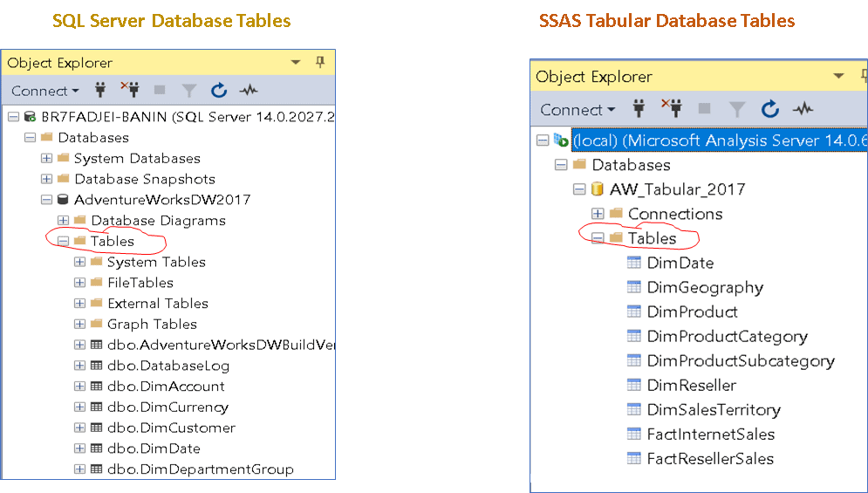Select the dbo.DimCustomer table

[x=171, y=428]
